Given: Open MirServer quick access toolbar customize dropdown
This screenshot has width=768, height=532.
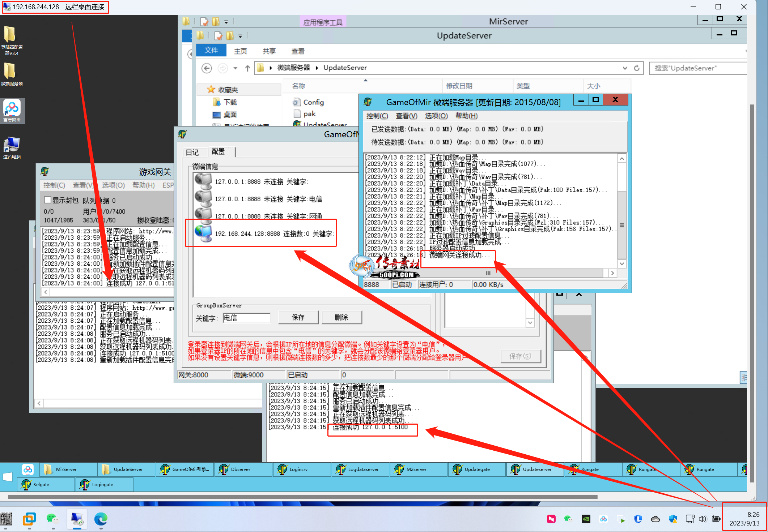Looking at the screenshot, I should click(x=226, y=22).
